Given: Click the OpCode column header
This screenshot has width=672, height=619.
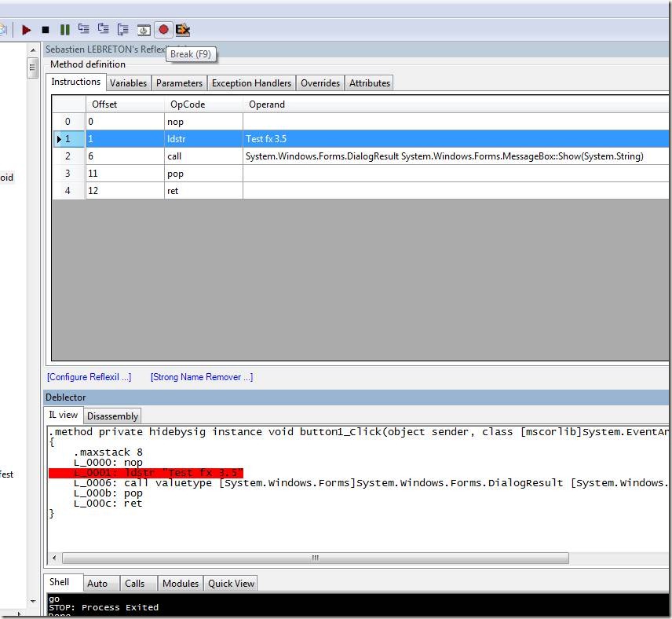Looking at the screenshot, I should pos(203,104).
